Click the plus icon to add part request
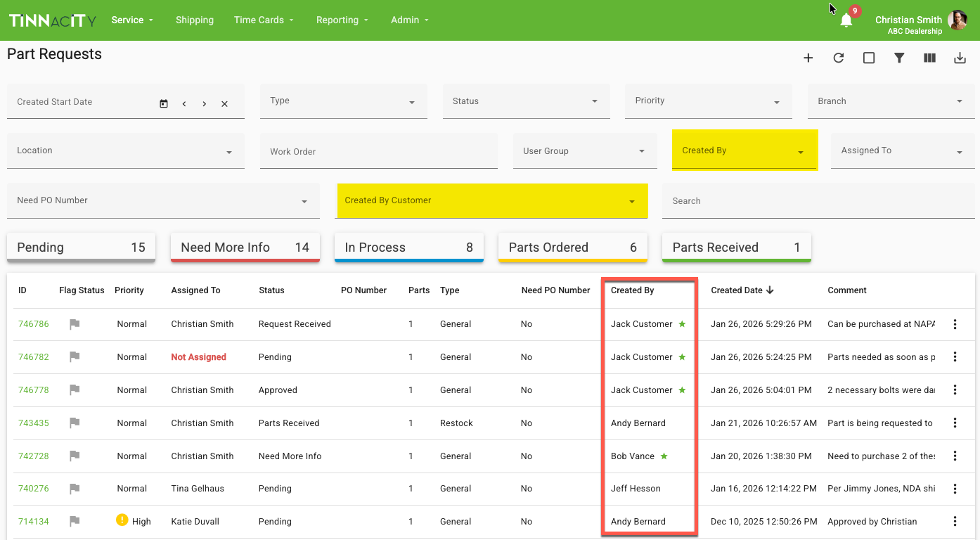980x540 pixels. (808, 58)
